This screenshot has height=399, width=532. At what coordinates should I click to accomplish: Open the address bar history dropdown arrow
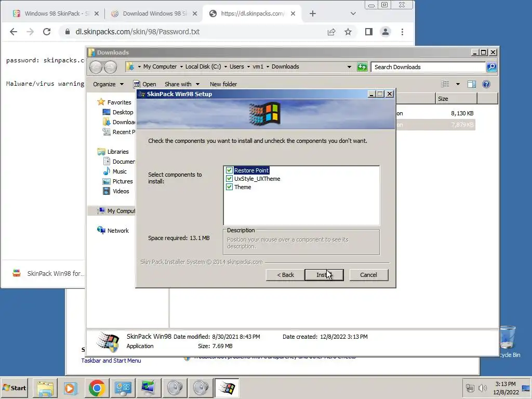pyautogui.click(x=349, y=67)
